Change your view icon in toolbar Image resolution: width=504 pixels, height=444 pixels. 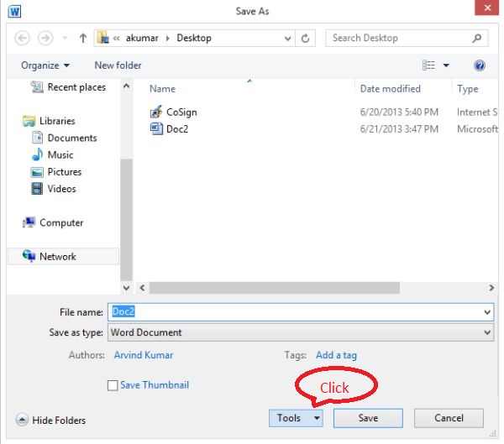428,65
